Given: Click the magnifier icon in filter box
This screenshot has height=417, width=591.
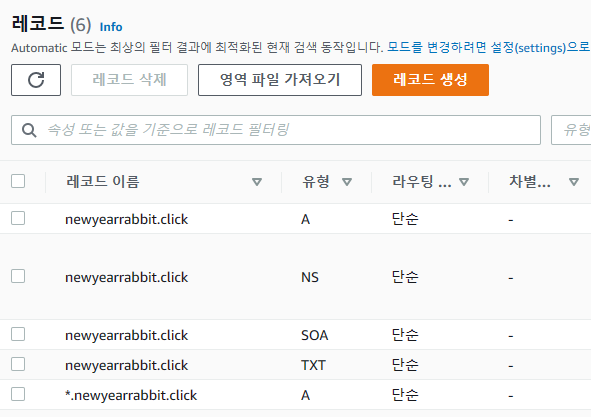Looking at the screenshot, I should pyautogui.click(x=29, y=130).
